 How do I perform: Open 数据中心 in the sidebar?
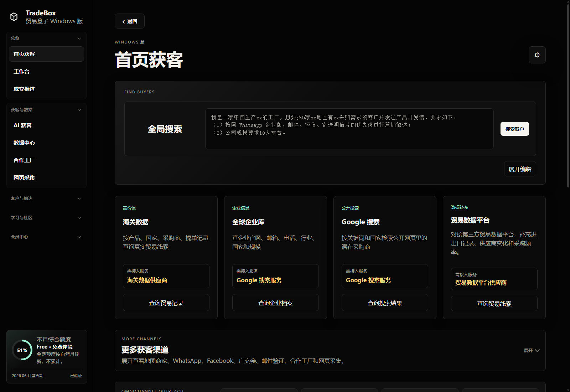click(x=46, y=143)
